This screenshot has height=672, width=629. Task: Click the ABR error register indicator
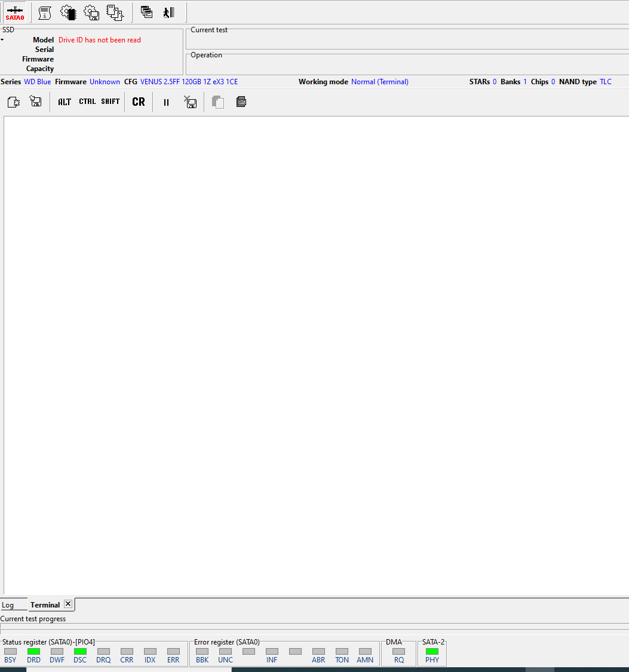[319, 652]
